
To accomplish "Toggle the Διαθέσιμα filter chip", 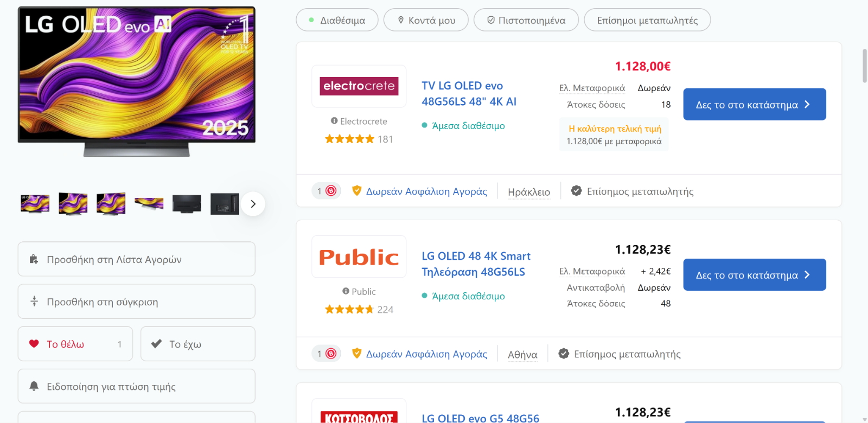I will (x=337, y=20).
